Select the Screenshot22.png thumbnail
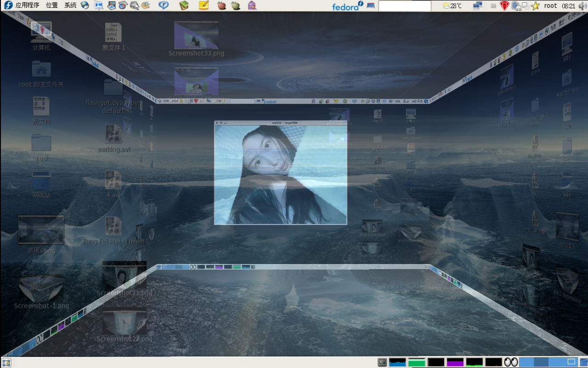The height and width of the screenshot is (368, 588). (x=124, y=325)
